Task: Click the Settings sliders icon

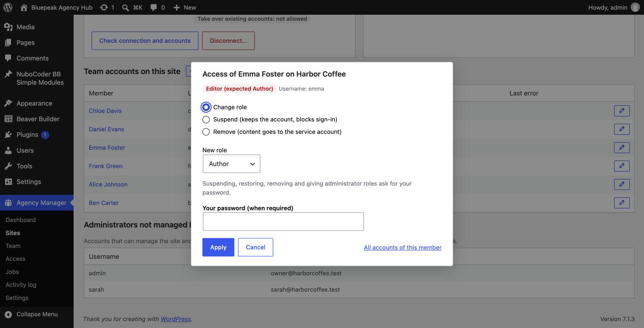Action: pyautogui.click(x=8, y=182)
